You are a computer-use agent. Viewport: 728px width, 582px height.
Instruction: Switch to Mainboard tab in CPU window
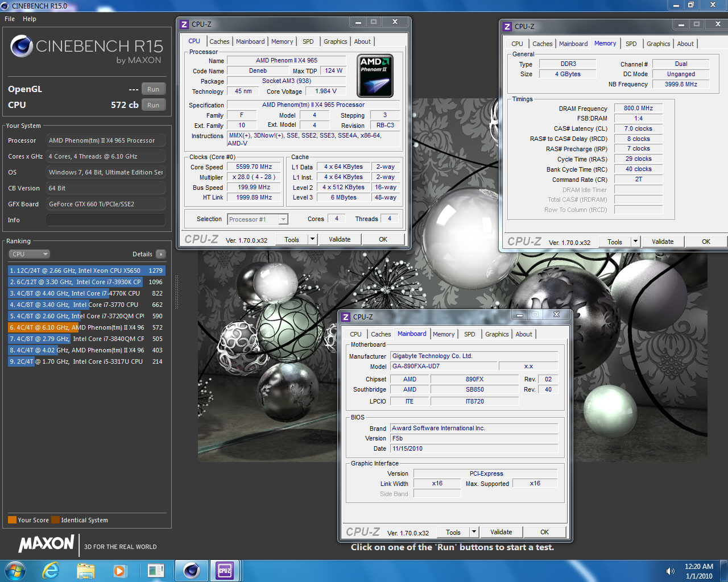tap(250, 41)
